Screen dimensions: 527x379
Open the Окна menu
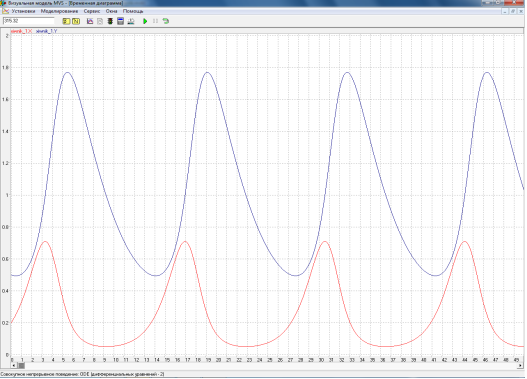point(112,11)
